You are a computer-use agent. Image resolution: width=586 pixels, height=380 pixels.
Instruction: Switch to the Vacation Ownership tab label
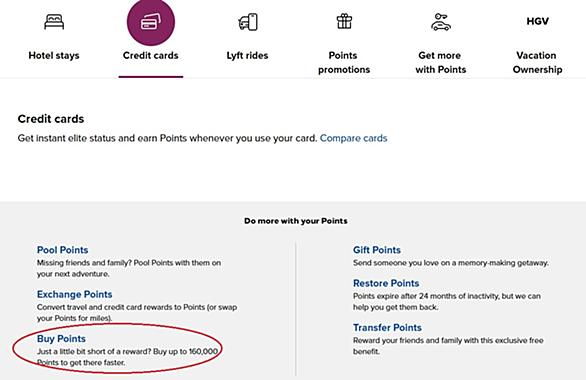(537, 62)
